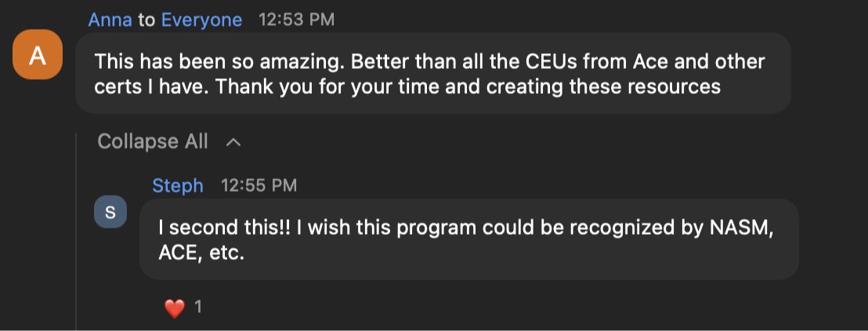Click the 12:53 PM timestamp
This screenshot has width=868, height=331.
296,20
